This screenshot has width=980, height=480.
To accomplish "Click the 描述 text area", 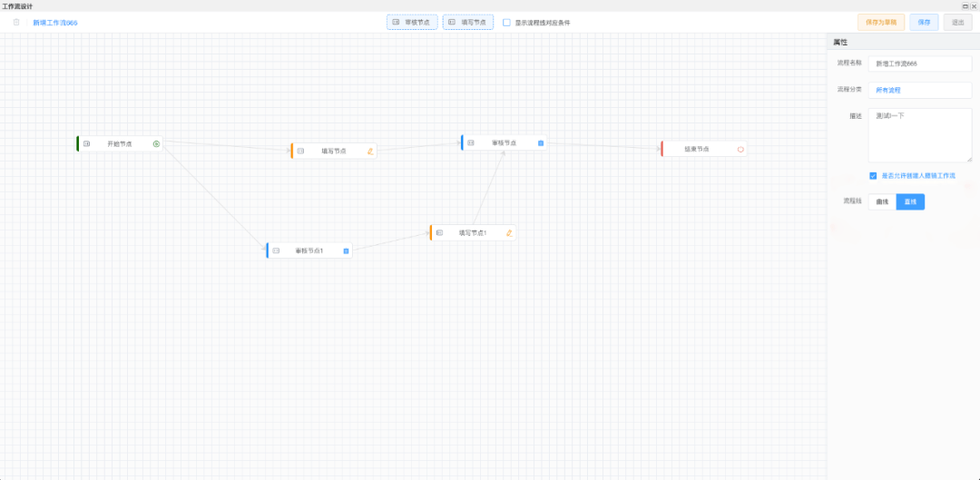I will (919, 135).
